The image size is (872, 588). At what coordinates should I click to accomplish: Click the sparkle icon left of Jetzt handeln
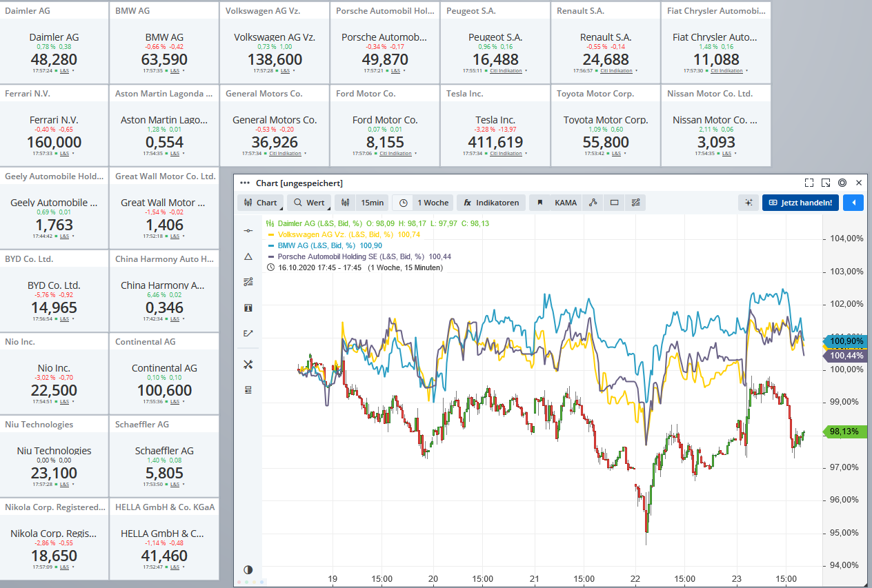click(748, 203)
